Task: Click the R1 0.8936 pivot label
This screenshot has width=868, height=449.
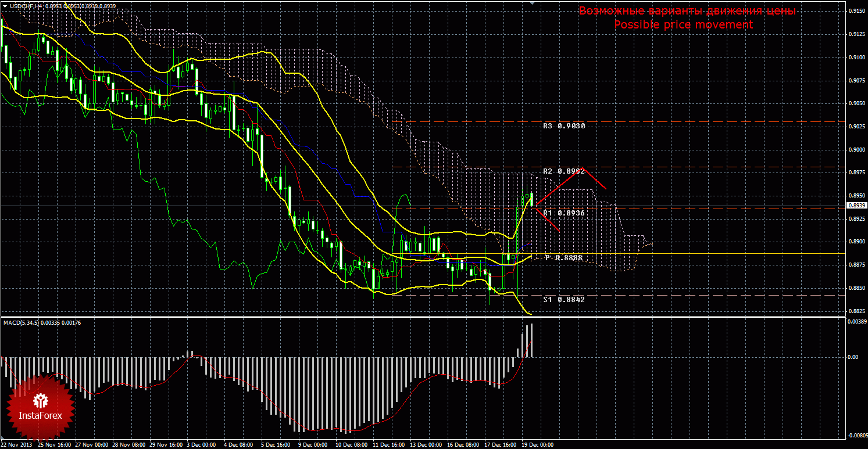Action: tap(563, 213)
